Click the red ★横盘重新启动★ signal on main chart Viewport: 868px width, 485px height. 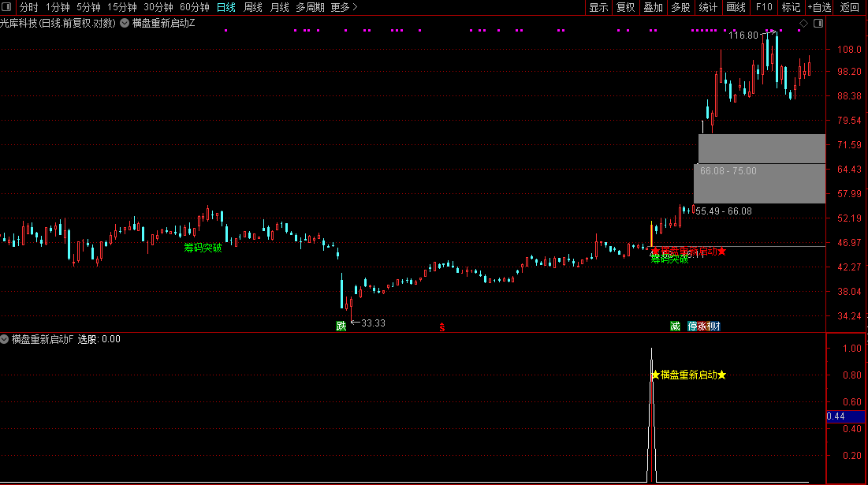point(688,252)
